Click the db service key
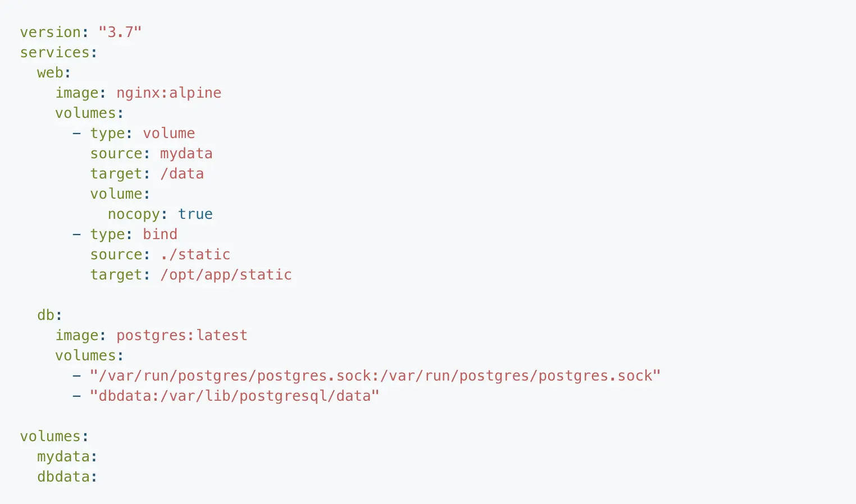 pos(46,315)
